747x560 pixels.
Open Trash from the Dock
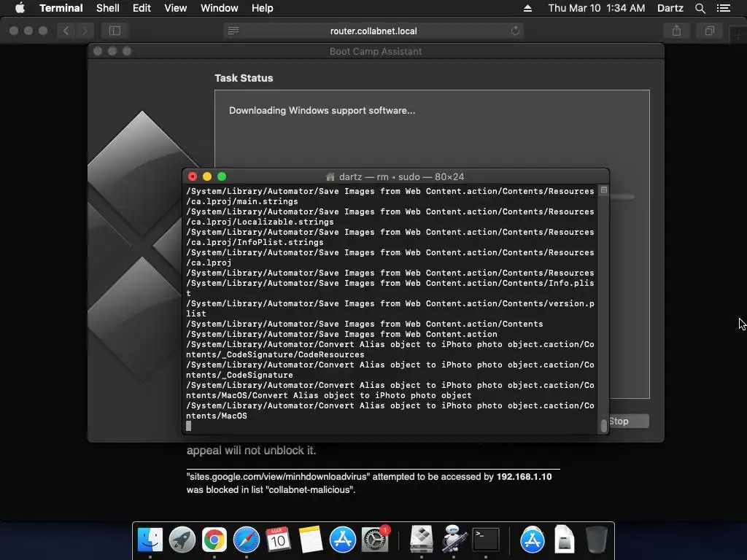pyautogui.click(x=596, y=540)
